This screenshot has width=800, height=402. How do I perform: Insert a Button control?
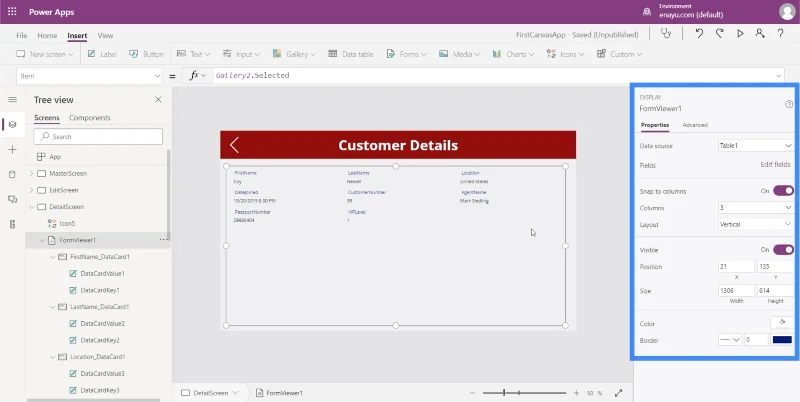click(146, 54)
